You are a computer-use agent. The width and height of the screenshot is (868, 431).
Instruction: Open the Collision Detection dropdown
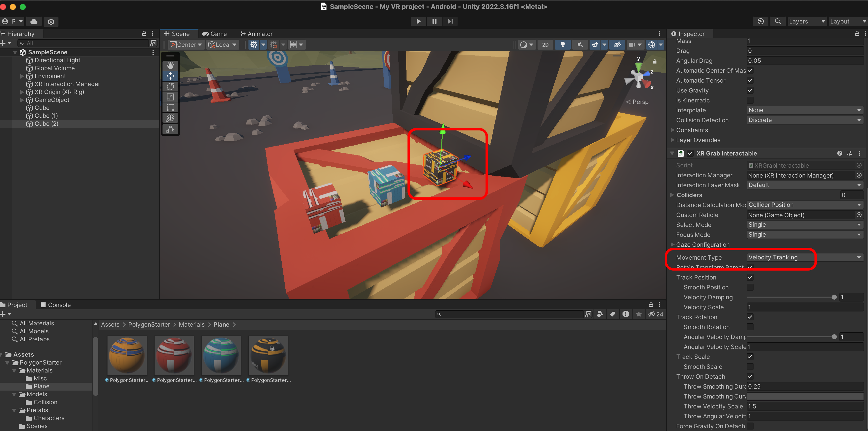(x=804, y=120)
